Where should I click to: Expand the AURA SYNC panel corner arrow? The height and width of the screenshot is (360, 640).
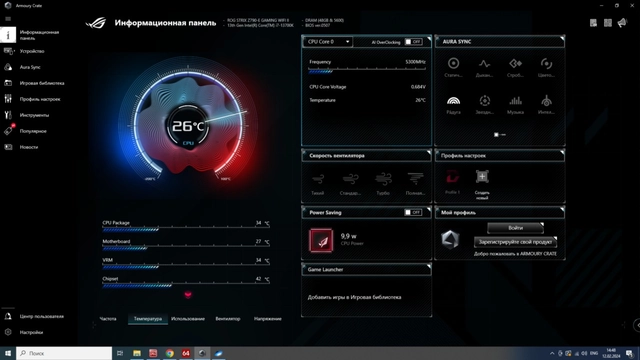pos(562,39)
